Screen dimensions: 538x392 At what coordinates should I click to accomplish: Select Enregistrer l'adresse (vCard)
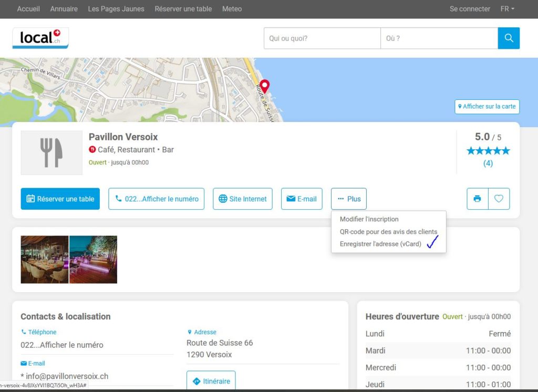[x=380, y=244]
